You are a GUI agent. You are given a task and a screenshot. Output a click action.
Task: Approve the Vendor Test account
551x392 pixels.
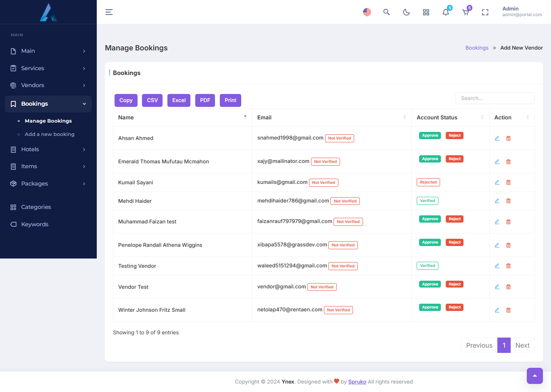pos(430,284)
